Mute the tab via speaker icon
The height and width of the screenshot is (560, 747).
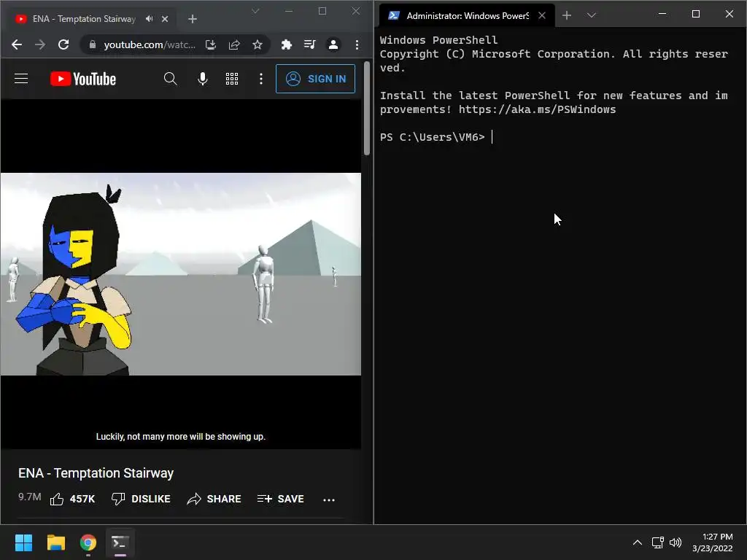coord(149,19)
